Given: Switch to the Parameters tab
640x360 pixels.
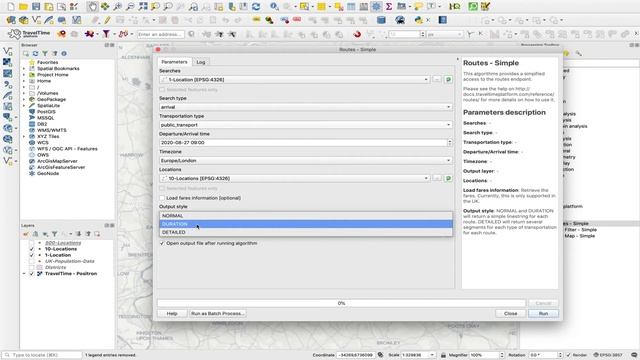Looking at the screenshot, I should tap(174, 62).
